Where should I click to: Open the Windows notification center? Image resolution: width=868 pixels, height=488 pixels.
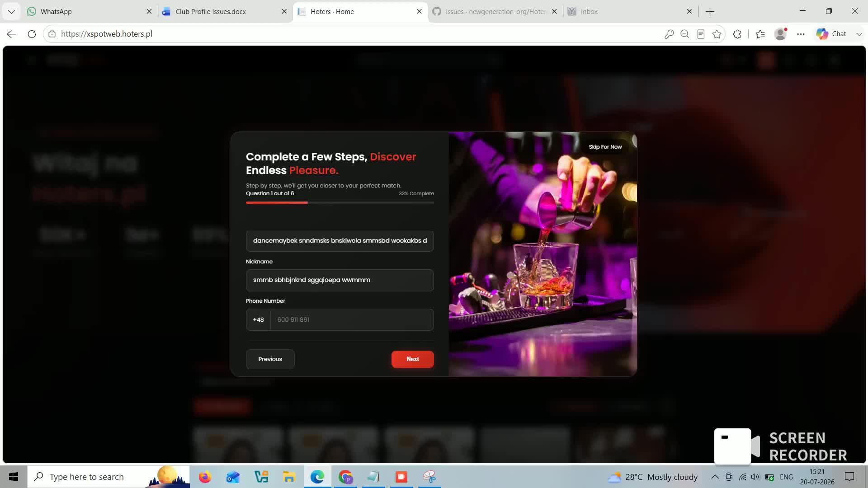[x=849, y=477]
